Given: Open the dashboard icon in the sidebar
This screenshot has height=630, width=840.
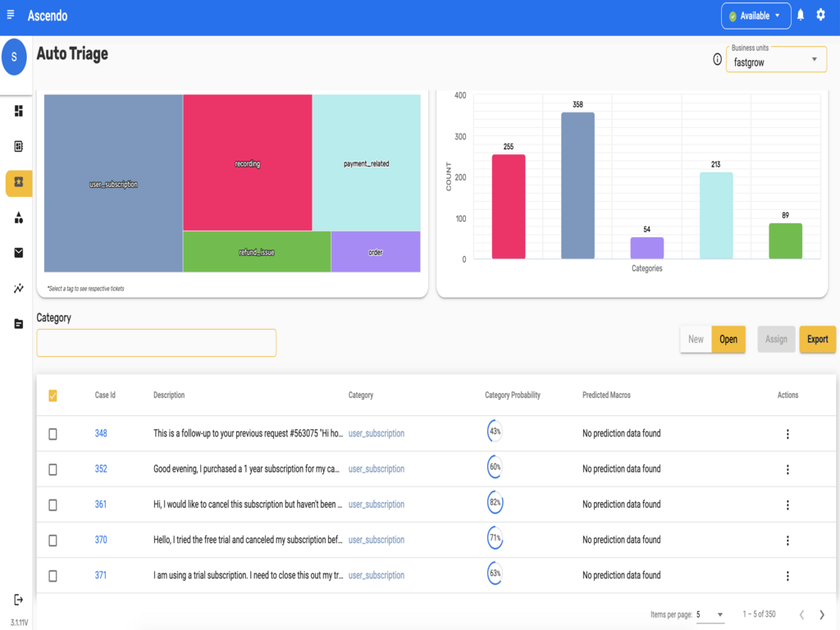Looking at the screenshot, I should [x=19, y=111].
